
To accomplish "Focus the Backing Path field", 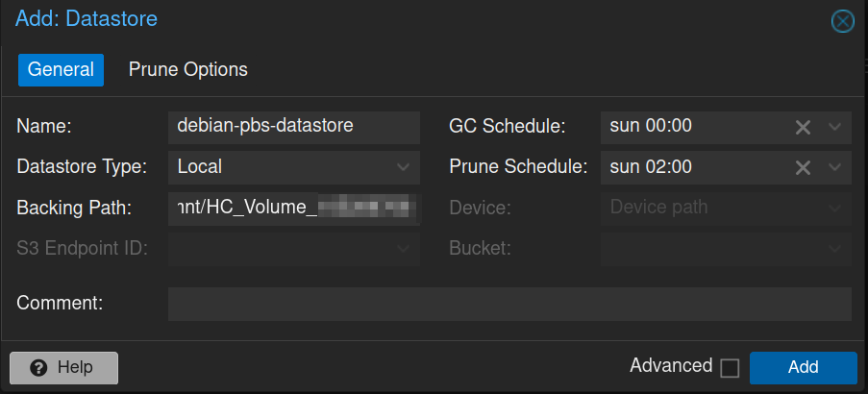I will (x=293, y=208).
